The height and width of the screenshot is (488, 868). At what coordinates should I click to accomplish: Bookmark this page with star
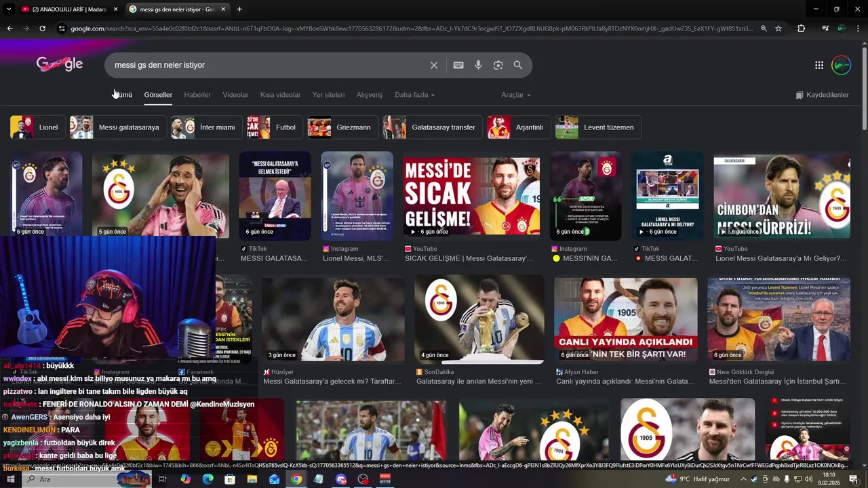click(778, 28)
